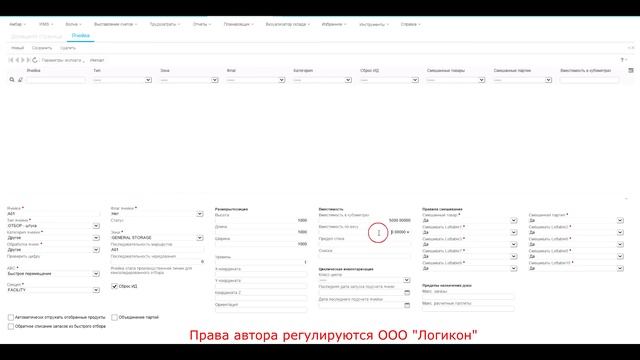Click the 'Новый' button
The image size is (640, 360).
[x=18, y=48]
